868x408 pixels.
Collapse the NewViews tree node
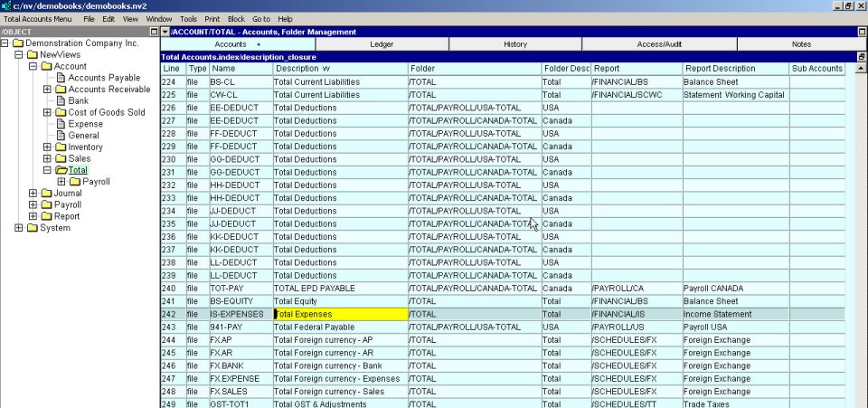click(x=19, y=55)
